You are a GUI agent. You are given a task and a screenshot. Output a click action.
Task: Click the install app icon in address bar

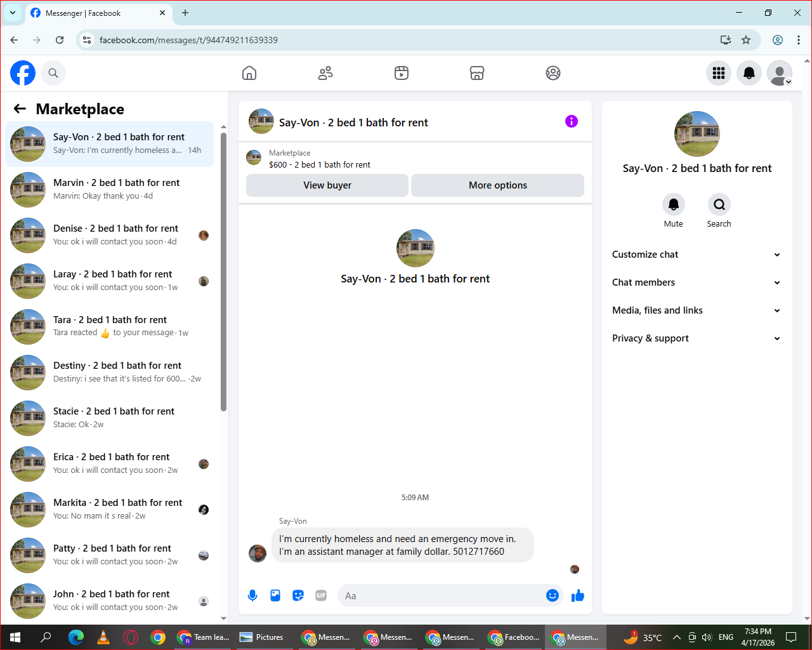coord(726,40)
